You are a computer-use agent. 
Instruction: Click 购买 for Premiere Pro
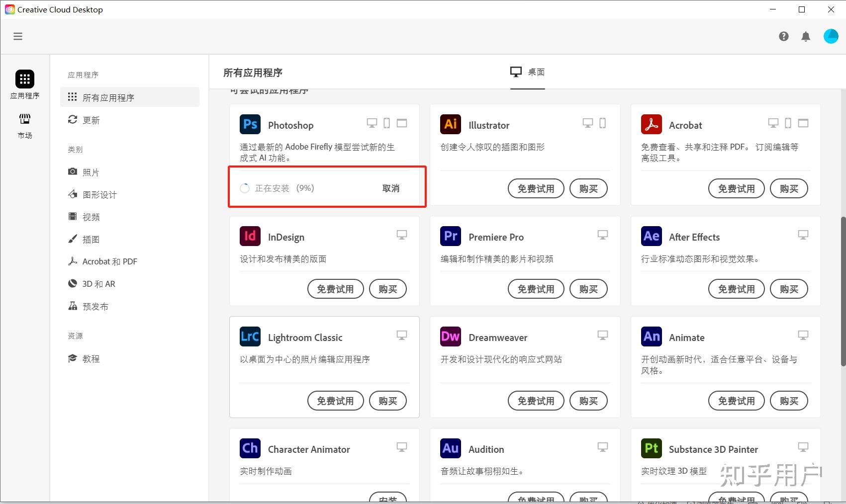tap(589, 289)
